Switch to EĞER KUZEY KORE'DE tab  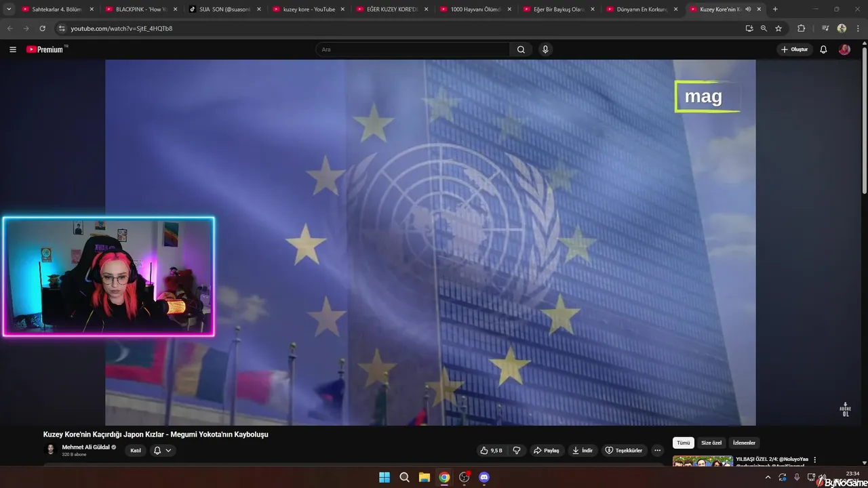[392, 9]
